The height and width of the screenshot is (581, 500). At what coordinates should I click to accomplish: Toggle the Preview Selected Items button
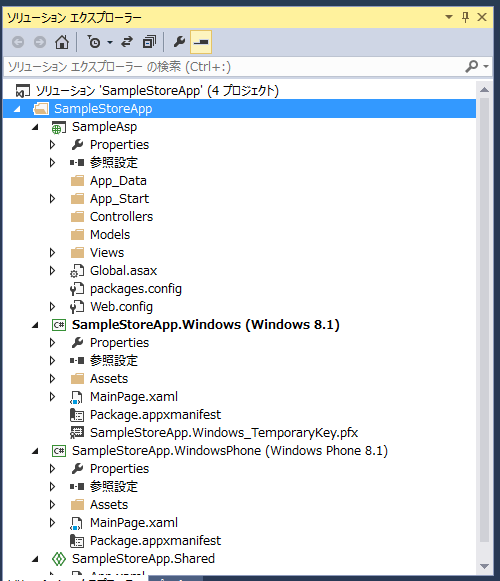(x=201, y=42)
